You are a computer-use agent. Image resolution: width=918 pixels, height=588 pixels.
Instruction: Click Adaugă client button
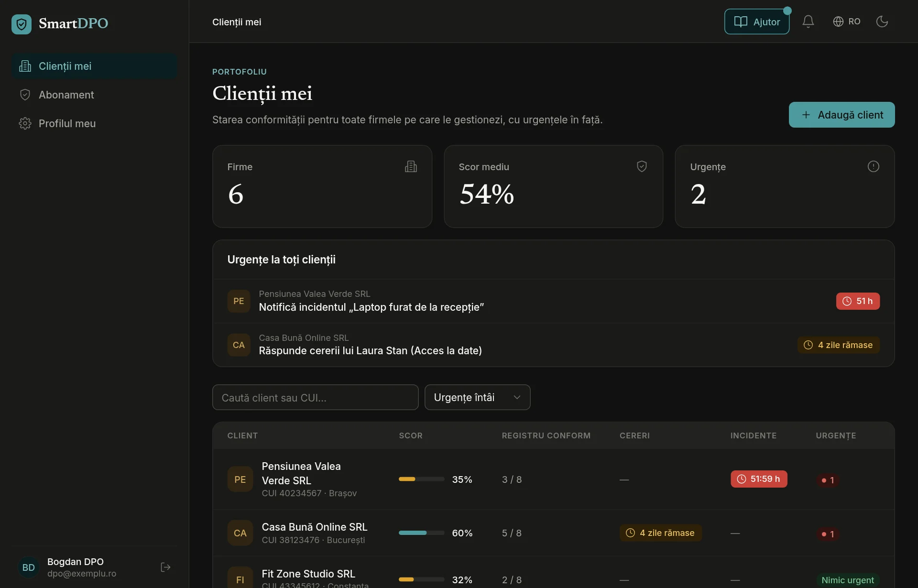(841, 115)
